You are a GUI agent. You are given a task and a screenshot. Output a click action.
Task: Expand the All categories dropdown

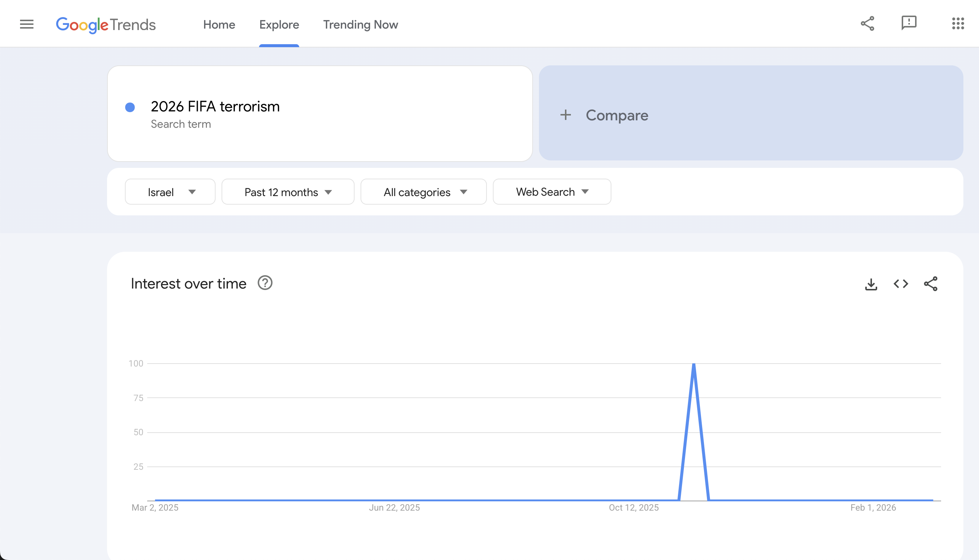pos(423,192)
